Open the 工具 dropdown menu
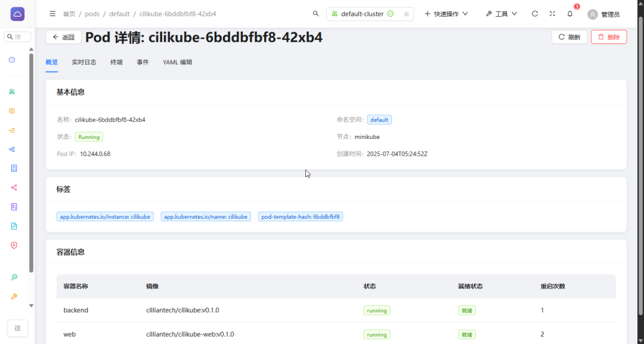This screenshot has height=344, width=644. (501, 14)
